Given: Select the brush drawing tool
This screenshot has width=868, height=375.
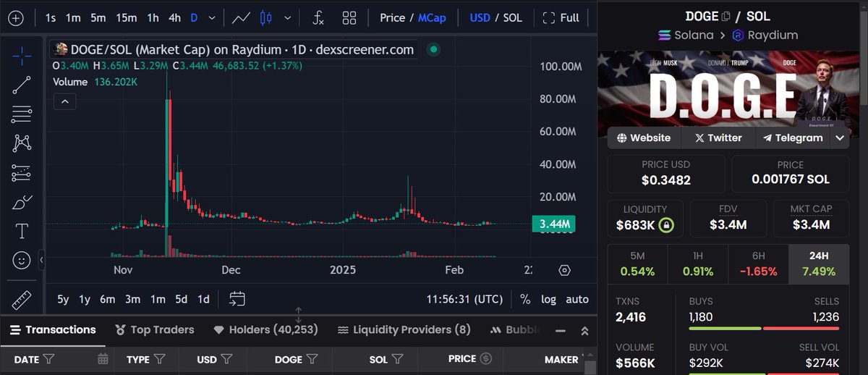Looking at the screenshot, I should point(22,203).
